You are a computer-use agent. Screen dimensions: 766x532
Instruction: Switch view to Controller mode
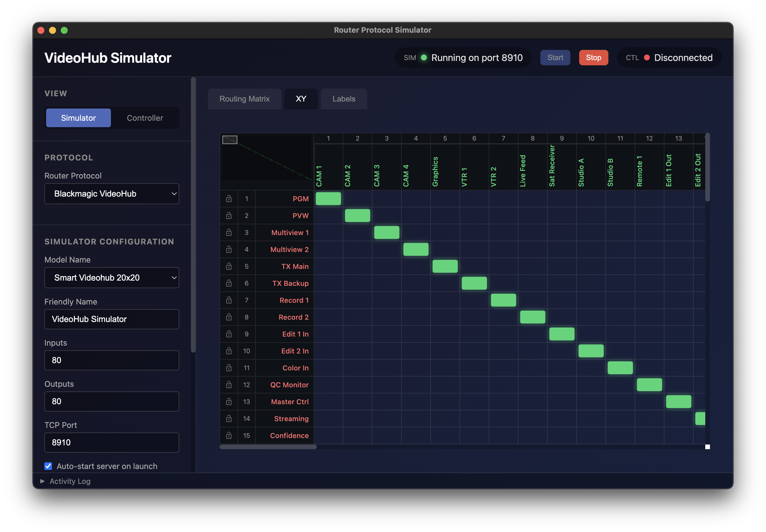145,118
